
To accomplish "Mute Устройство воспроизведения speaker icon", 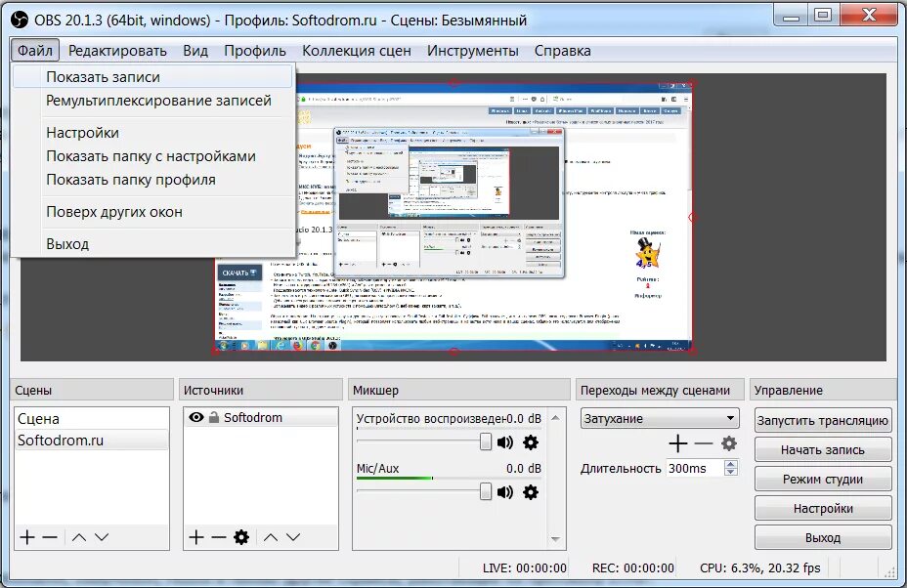I will tap(505, 442).
